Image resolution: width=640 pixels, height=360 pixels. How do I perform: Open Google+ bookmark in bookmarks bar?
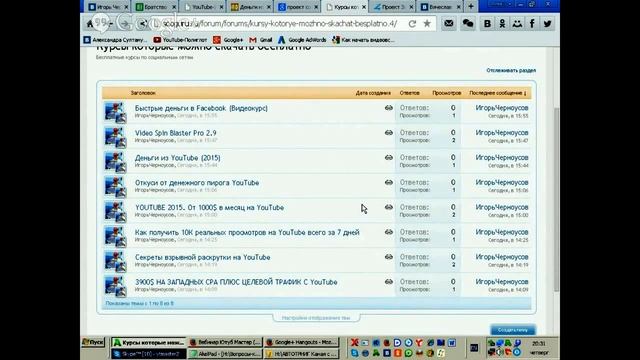coord(228,40)
